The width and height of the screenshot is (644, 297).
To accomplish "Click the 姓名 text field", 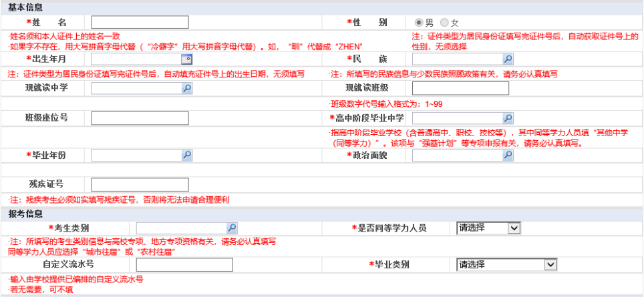I will [x=141, y=22].
